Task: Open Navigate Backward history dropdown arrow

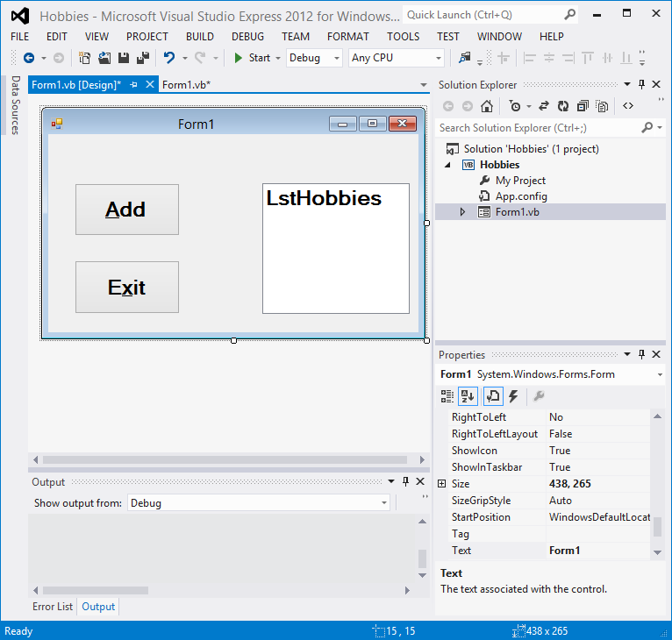Action: (44, 58)
